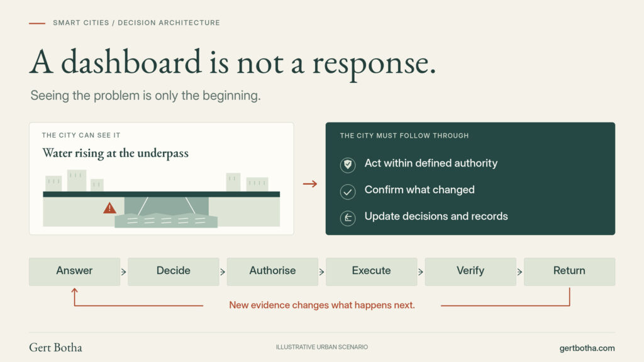Click the chevron between Decide and Authorise
Screen dimensions: 644x362
pyautogui.click(x=223, y=271)
